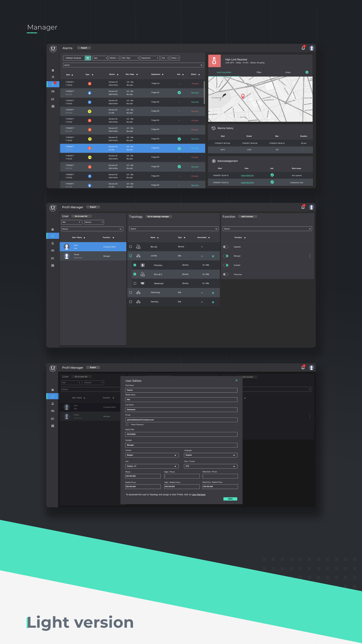Click notification bell in Alarms screen header

[303, 48]
